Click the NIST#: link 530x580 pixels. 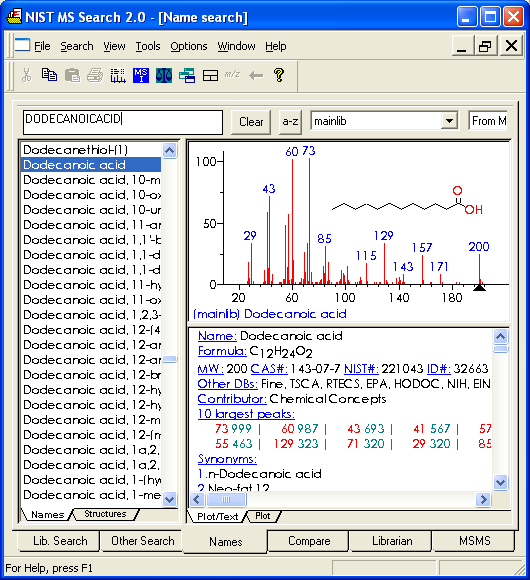tap(361, 369)
